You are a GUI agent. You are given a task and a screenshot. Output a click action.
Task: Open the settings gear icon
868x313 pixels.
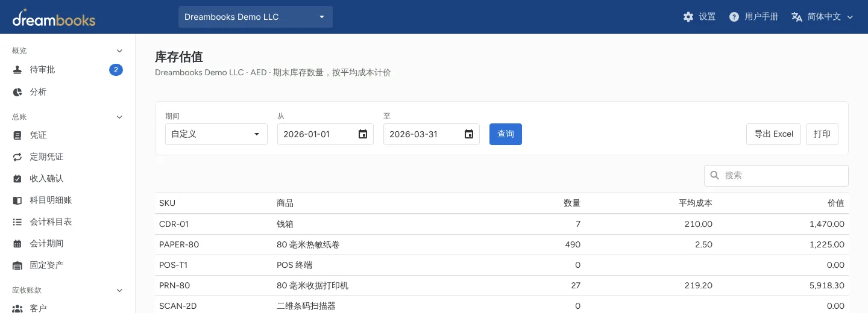[x=688, y=17]
